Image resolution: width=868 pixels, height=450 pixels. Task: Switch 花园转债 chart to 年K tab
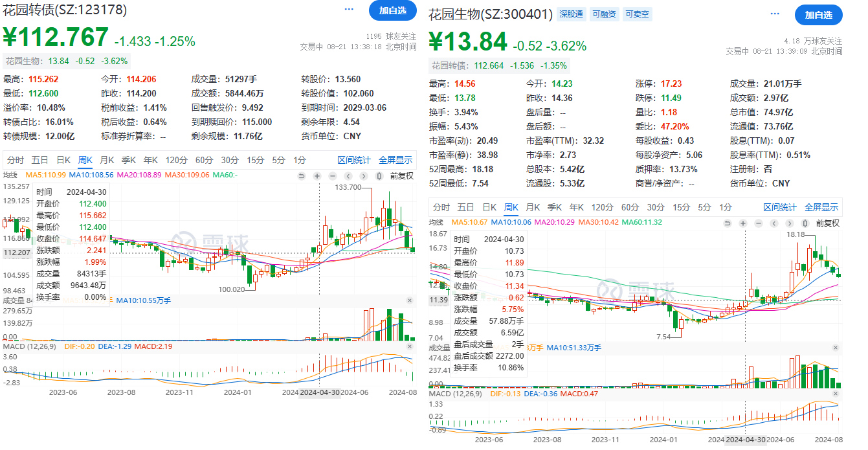(151, 160)
